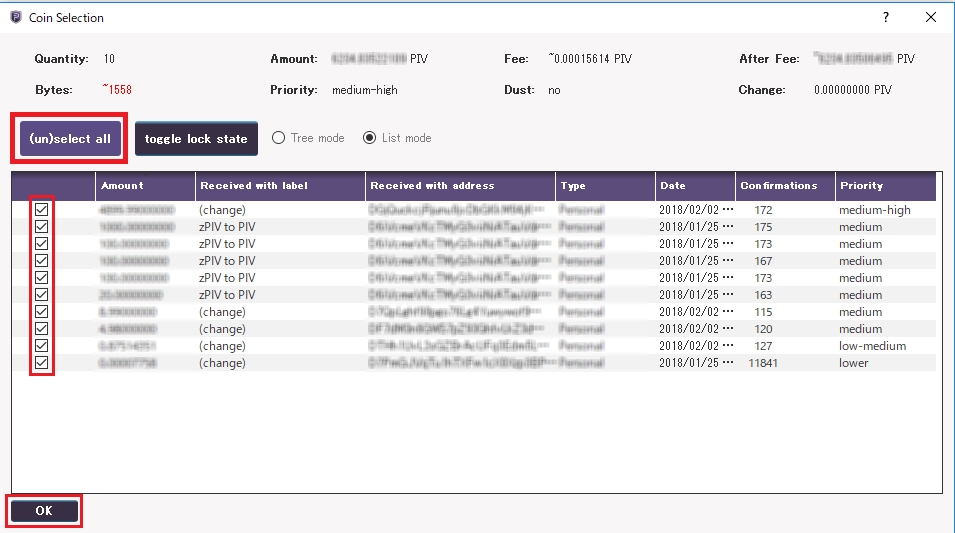Select the List mode radio button
Image resolution: width=955 pixels, height=533 pixels.
tap(370, 138)
